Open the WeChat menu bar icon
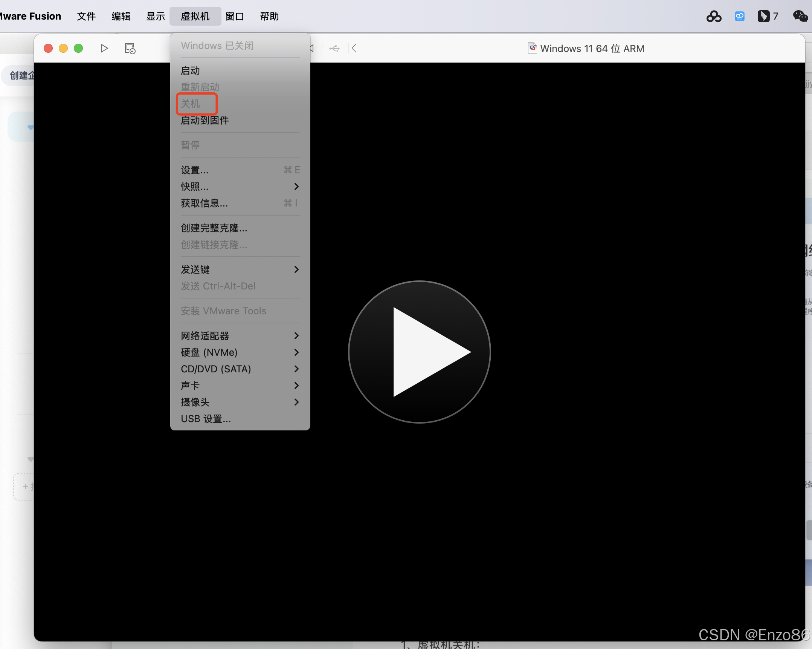The height and width of the screenshot is (649, 812). pyautogui.click(x=800, y=16)
